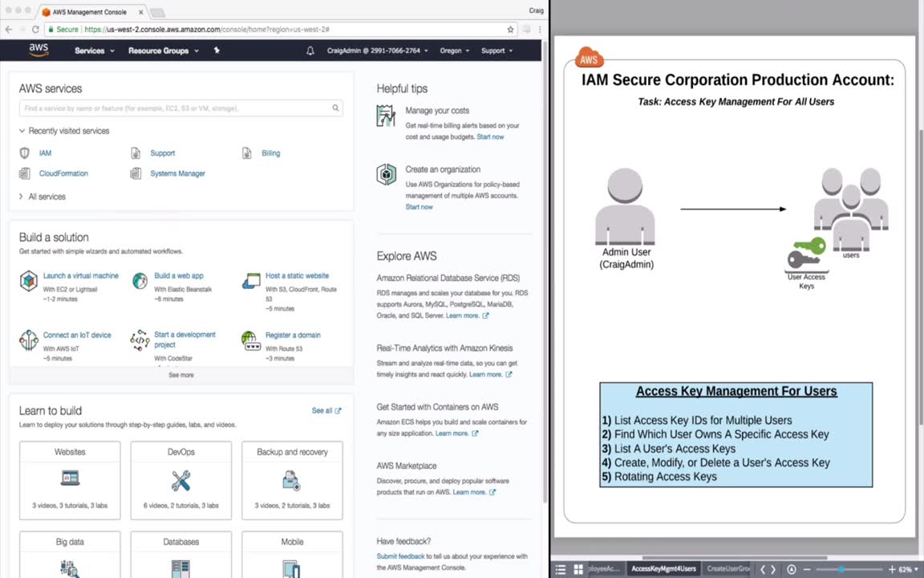Click Learn more under AWS Marketplace
The height and width of the screenshot is (578, 924).
click(x=474, y=492)
